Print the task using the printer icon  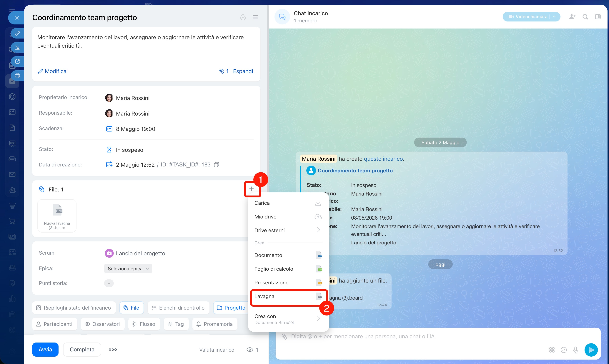(17, 76)
